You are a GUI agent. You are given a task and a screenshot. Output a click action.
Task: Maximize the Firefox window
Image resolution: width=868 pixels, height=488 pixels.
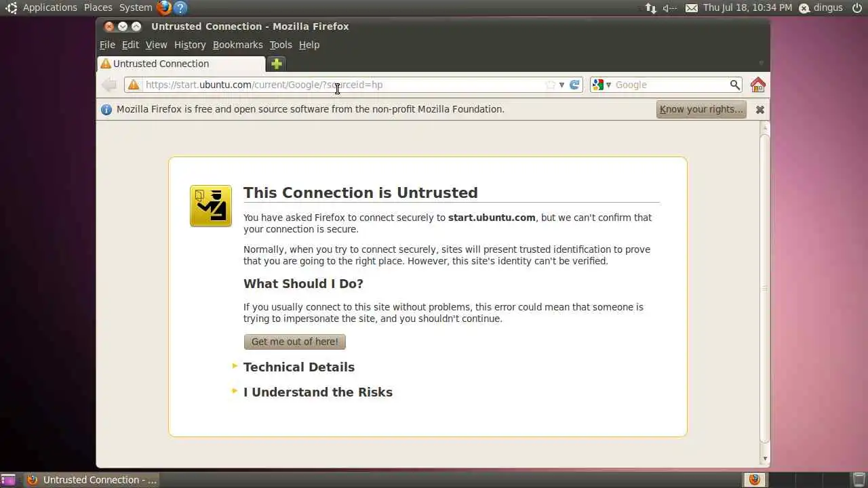tap(136, 26)
